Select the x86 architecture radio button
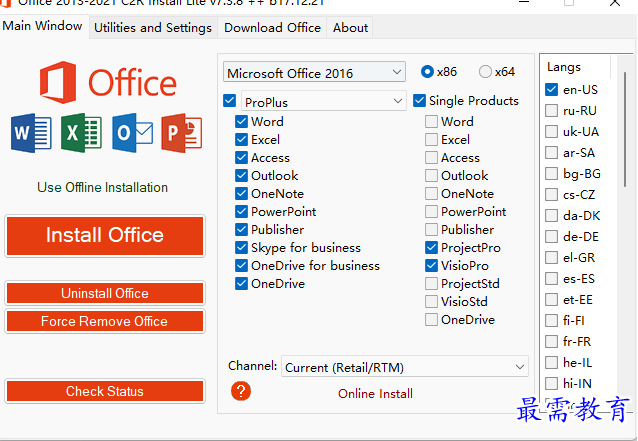The height and width of the screenshot is (441, 638). 427,72
